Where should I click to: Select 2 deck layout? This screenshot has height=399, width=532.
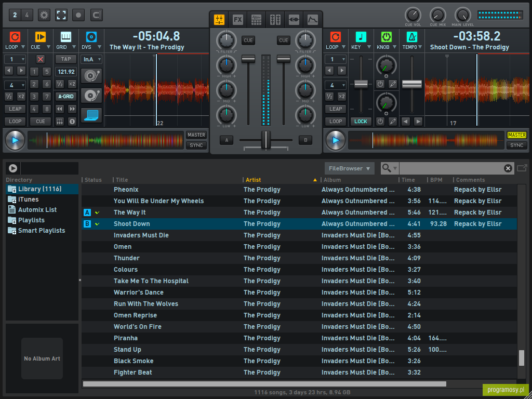[15, 15]
